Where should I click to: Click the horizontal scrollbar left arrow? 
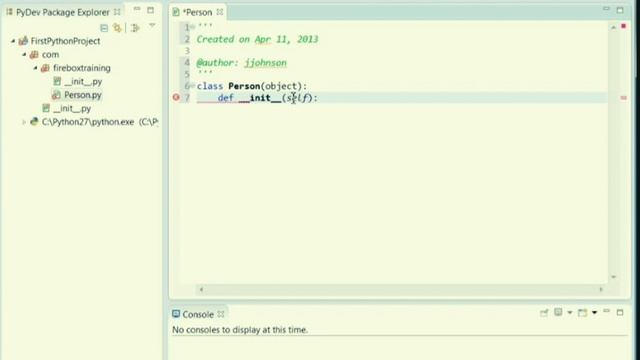(201, 289)
